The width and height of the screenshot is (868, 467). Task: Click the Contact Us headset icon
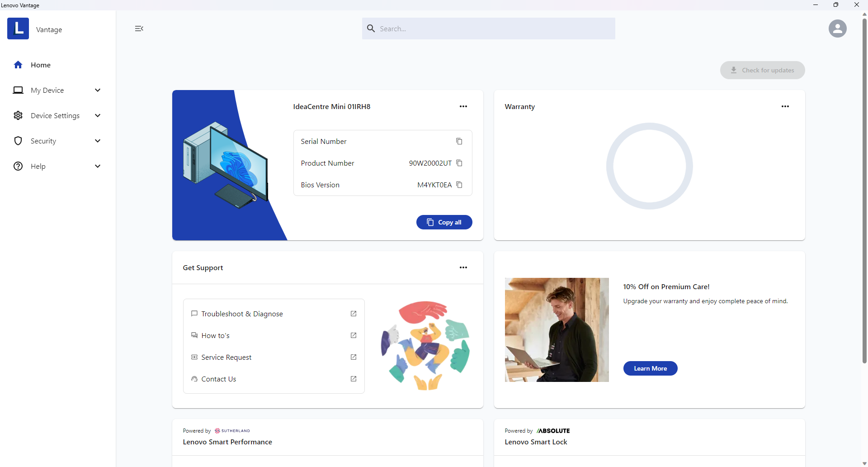194,379
